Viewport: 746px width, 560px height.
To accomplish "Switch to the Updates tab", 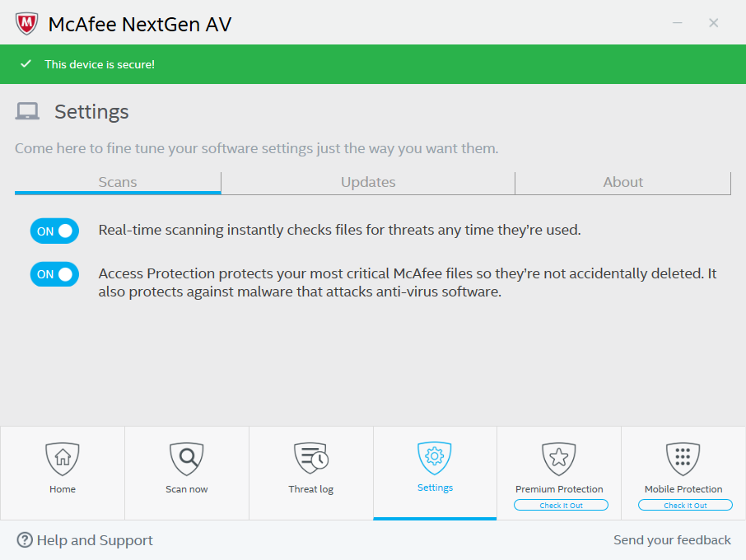I will (368, 183).
